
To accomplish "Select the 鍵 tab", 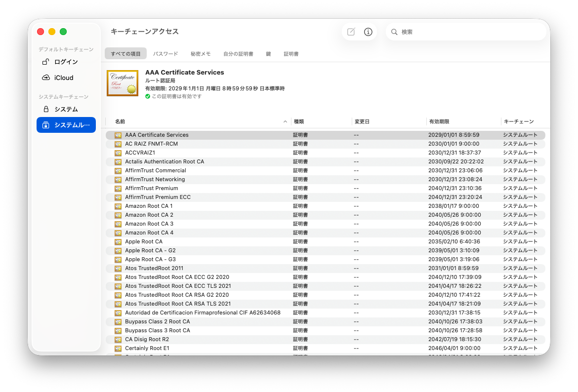I will point(268,54).
